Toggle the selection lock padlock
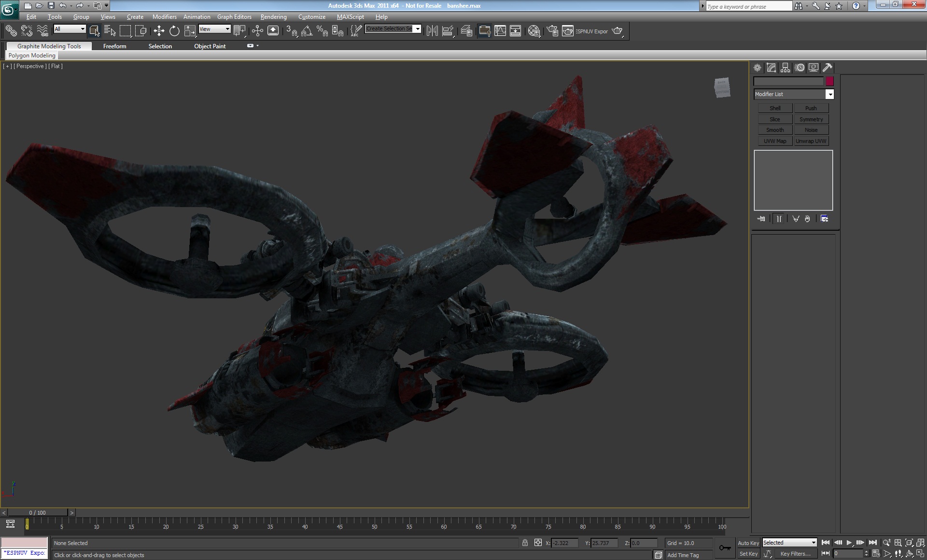Screen dimensions: 927x560 (x=525, y=543)
